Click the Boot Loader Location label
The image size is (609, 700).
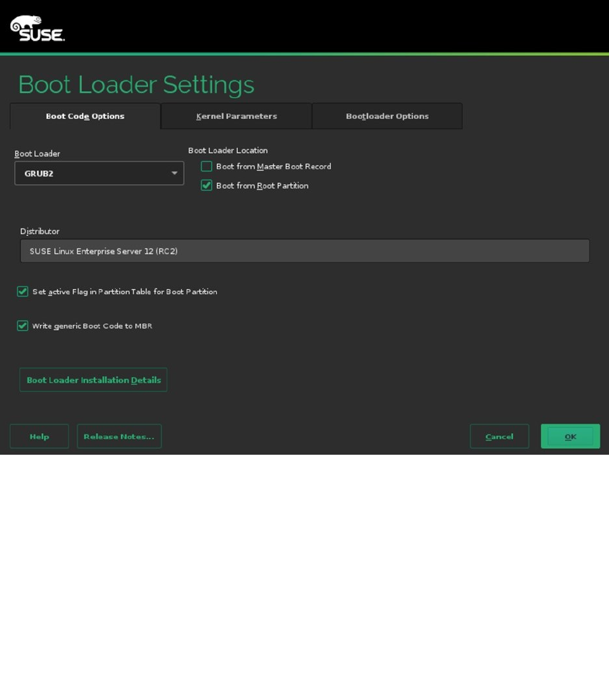228,151
